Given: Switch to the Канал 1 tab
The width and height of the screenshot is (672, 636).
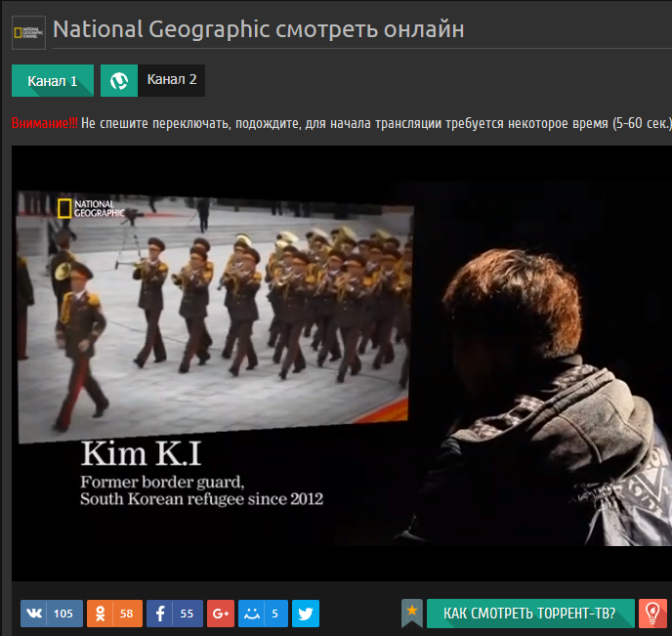Looking at the screenshot, I should [53, 81].
